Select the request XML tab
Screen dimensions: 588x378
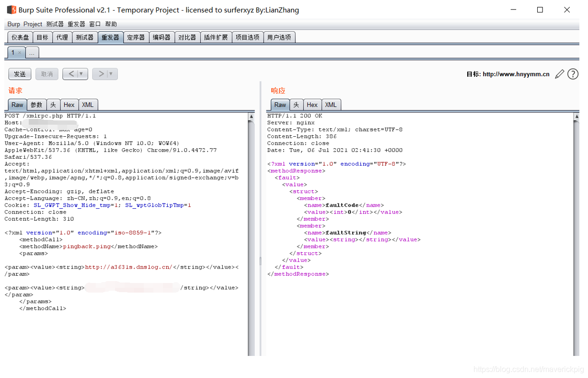88,105
